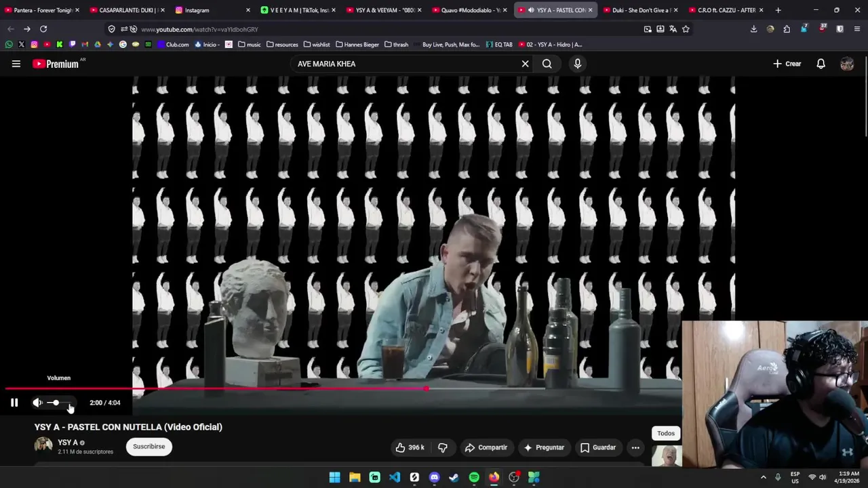Select the Todos filter chip
The height and width of the screenshot is (488, 868).
(666, 433)
